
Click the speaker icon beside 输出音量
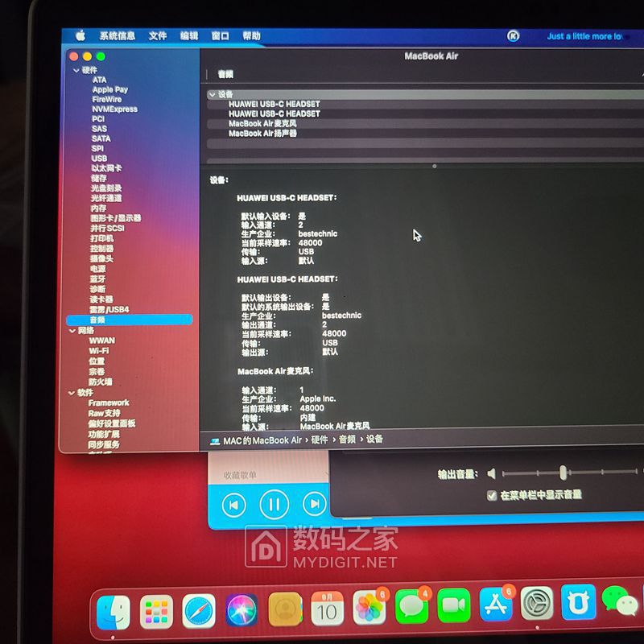click(x=491, y=473)
